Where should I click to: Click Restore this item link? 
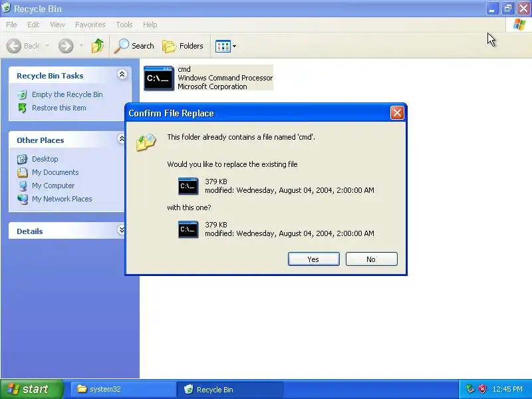pyautogui.click(x=59, y=108)
